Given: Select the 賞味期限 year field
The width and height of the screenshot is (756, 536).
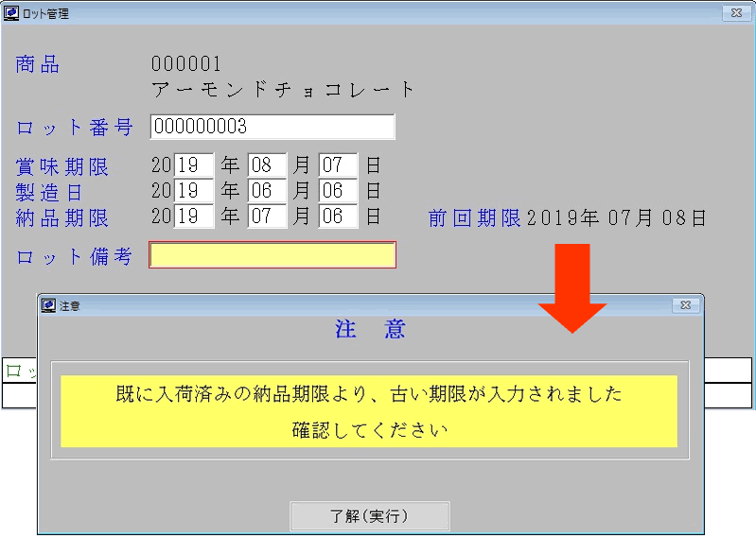Looking at the screenshot, I should pos(194,166).
